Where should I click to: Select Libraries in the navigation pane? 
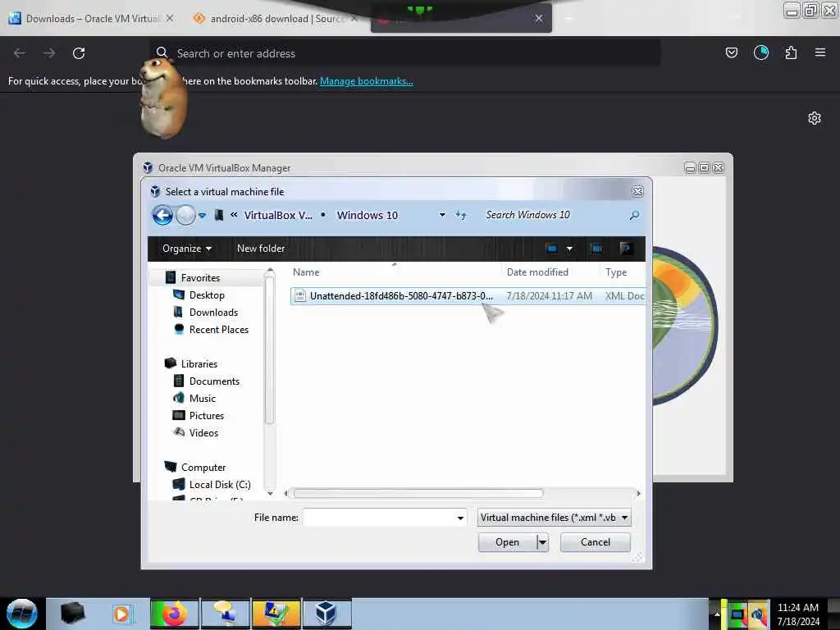click(x=199, y=363)
